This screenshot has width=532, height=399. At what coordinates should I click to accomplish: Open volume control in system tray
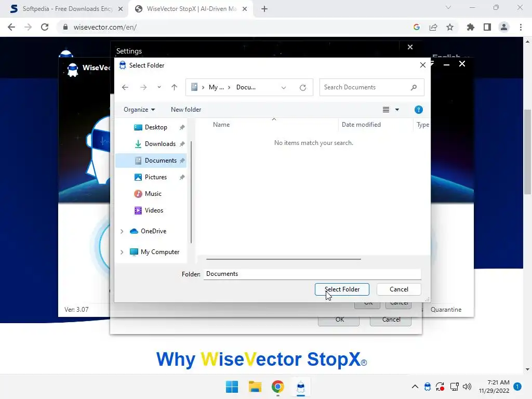tap(467, 387)
